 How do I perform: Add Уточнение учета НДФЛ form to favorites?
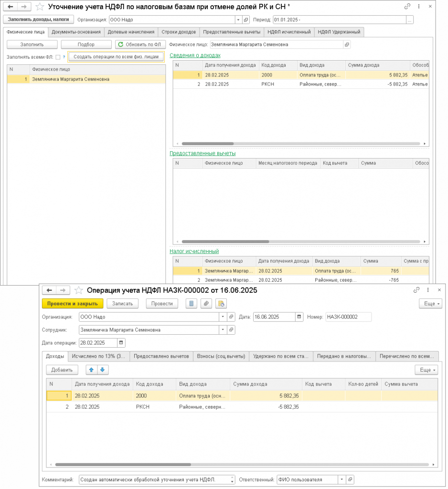tap(40, 7)
